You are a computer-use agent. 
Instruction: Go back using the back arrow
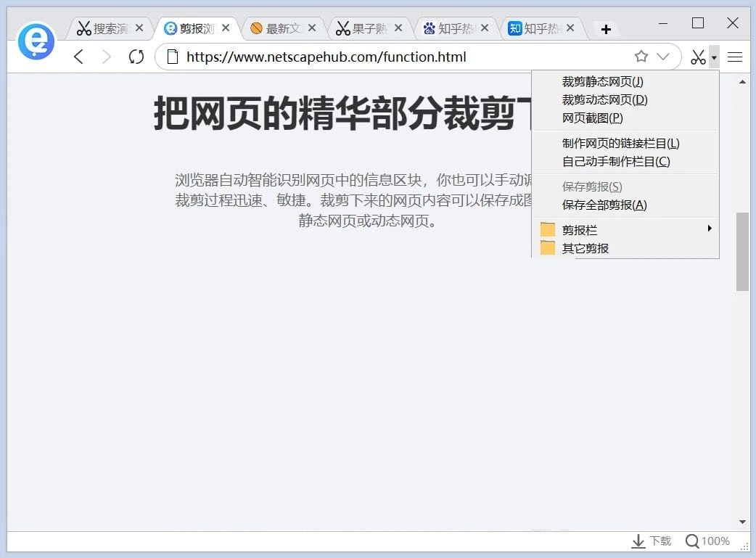tap(79, 57)
